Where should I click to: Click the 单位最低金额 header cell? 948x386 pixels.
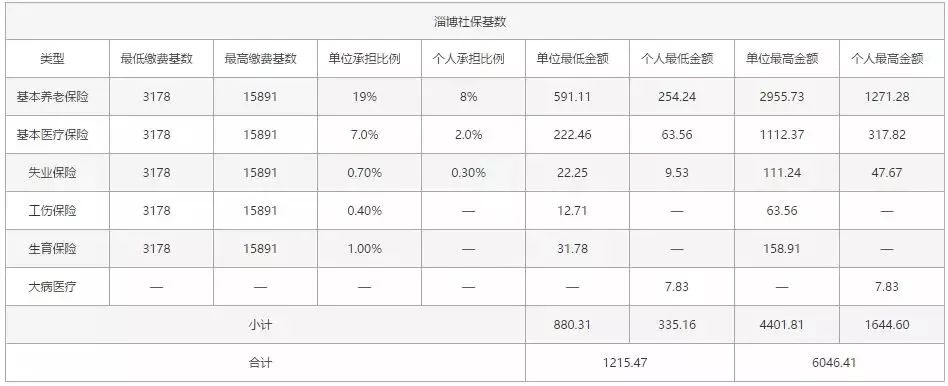(573, 59)
